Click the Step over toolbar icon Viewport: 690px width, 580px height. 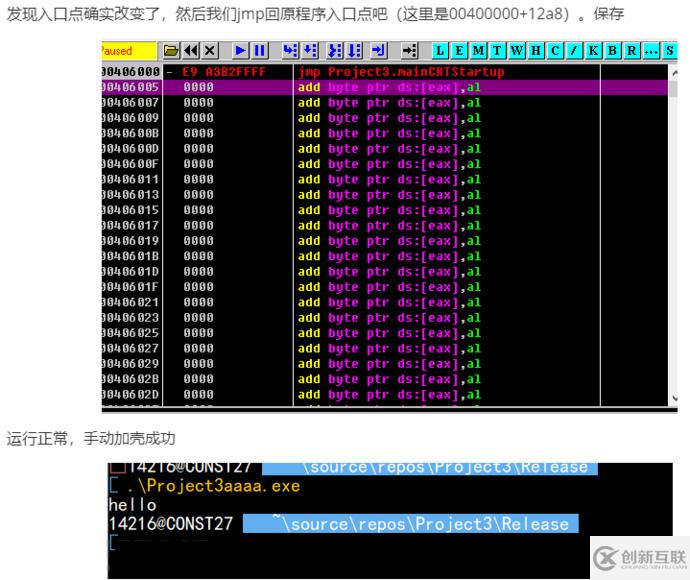pyautogui.click(x=310, y=51)
